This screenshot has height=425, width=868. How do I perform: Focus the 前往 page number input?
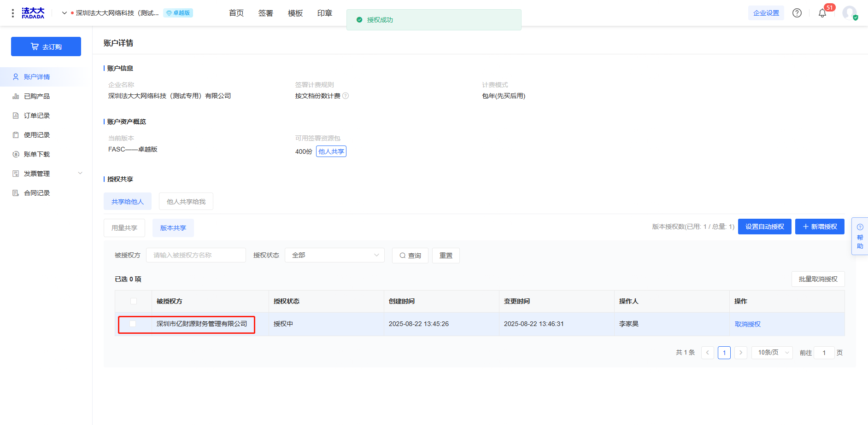[x=824, y=353]
